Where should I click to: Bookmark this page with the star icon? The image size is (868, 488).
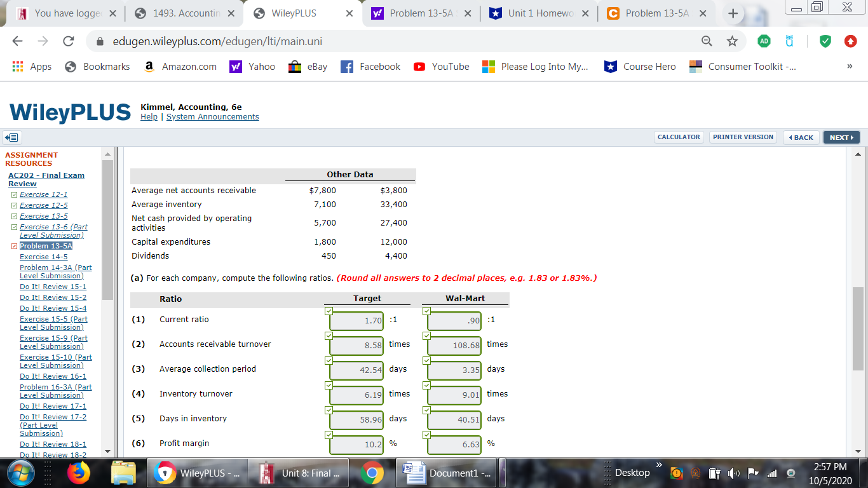pos(732,41)
